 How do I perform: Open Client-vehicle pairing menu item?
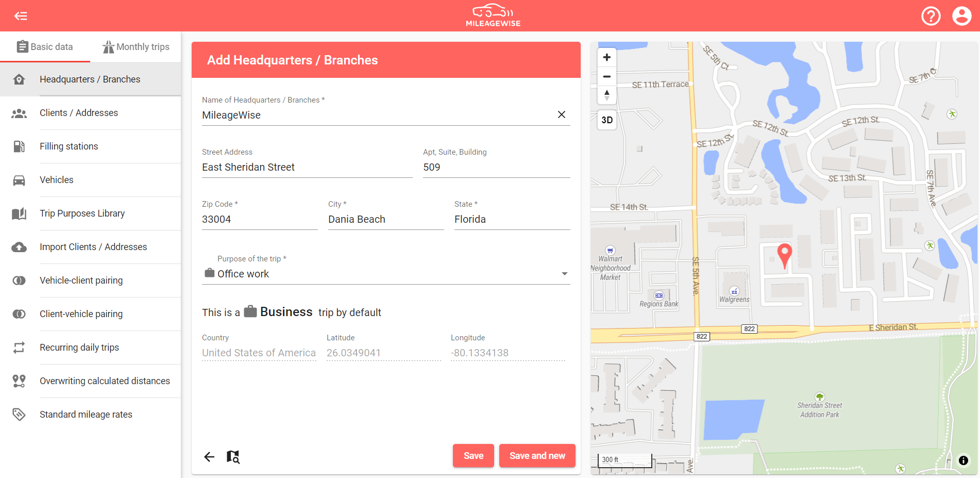90,314
